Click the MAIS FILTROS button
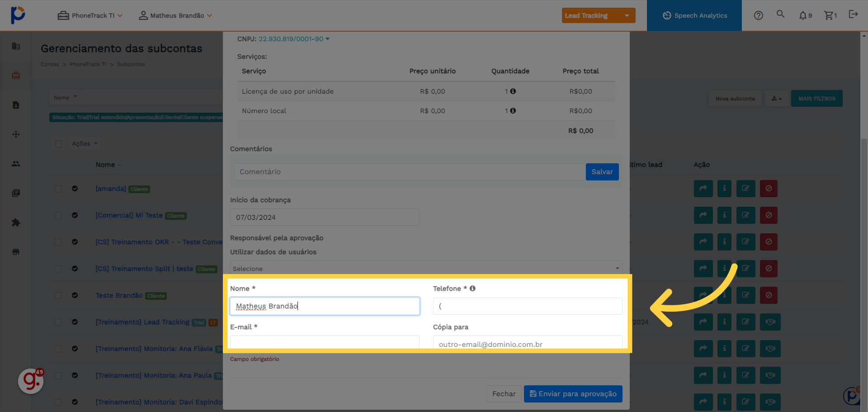The height and width of the screenshot is (412, 868). pyautogui.click(x=816, y=99)
